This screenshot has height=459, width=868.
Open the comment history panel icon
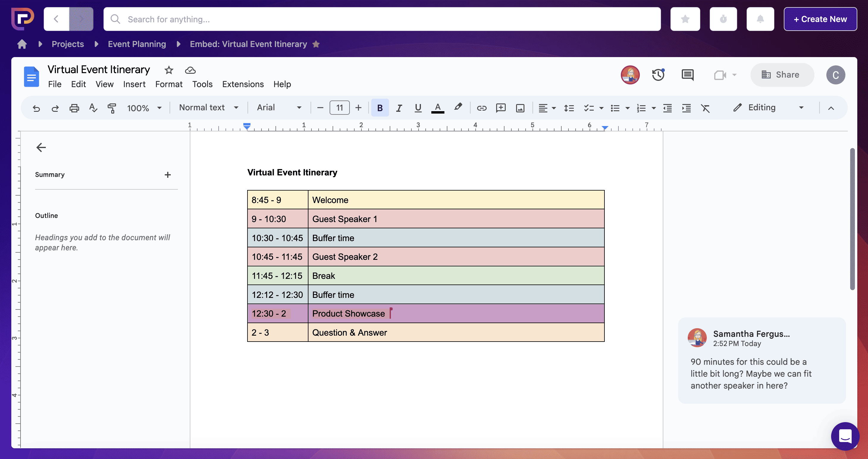[x=687, y=75]
